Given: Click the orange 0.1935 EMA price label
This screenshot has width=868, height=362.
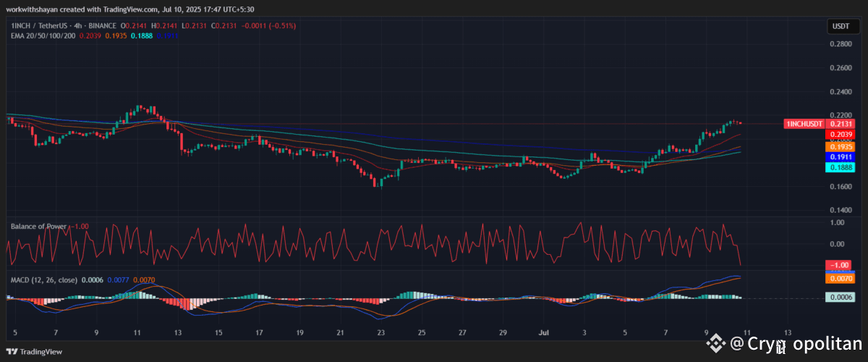Looking at the screenshot, I should tap(838, 146).
